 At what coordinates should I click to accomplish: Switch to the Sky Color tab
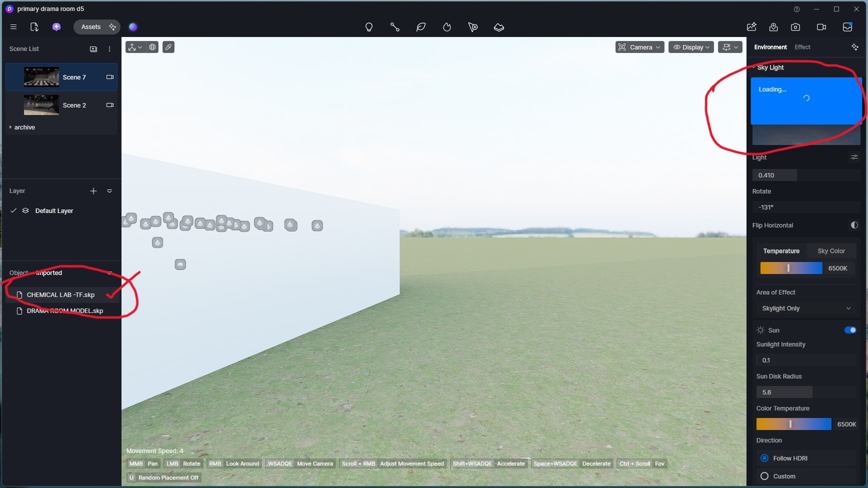pos(831,251)
